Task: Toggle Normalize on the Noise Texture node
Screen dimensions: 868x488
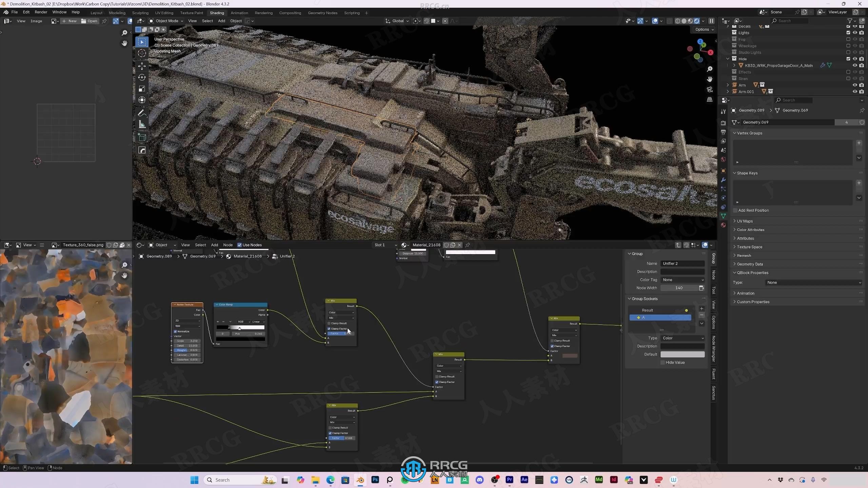Action: pos(175,331)
